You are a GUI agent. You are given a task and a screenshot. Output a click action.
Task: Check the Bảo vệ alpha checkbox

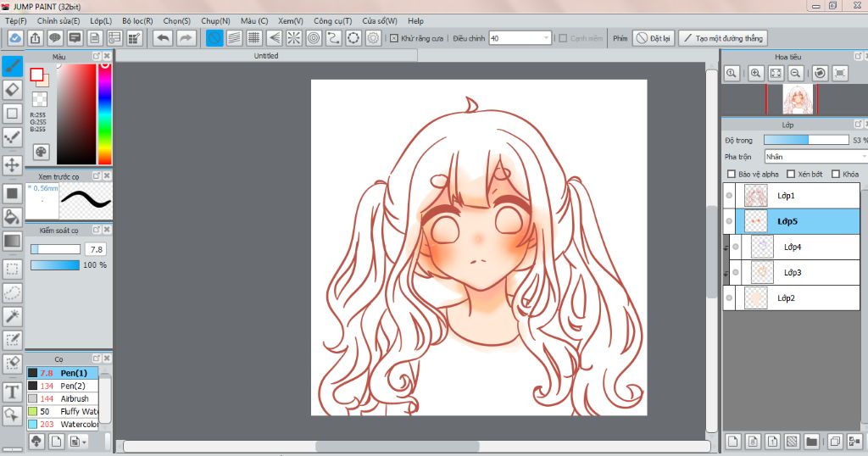[732, 174]
